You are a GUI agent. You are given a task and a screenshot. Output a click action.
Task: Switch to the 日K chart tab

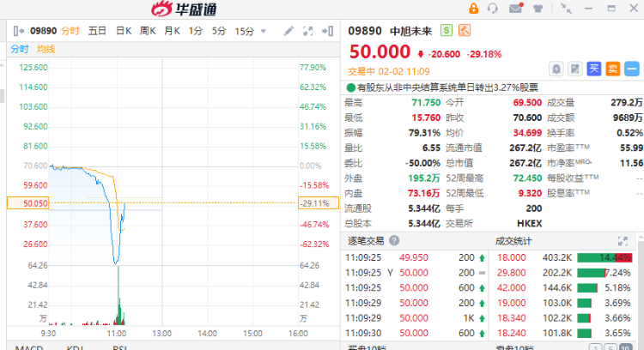[123, 31]
